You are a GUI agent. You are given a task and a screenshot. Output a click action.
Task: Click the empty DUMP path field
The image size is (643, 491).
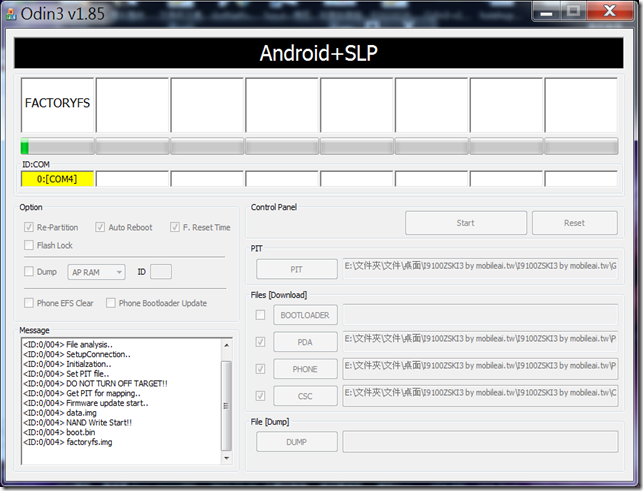click(480, 441)
